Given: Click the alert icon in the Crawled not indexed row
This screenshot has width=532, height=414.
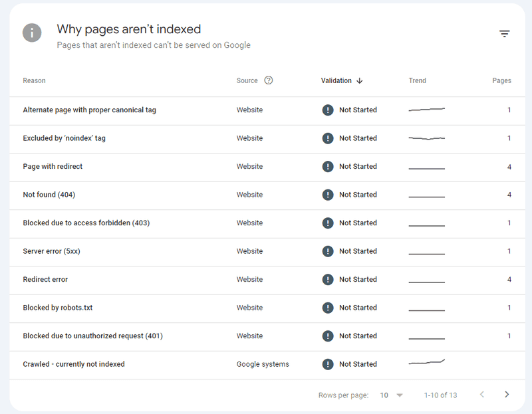Looking at the screenshot, I should point(328,364).
